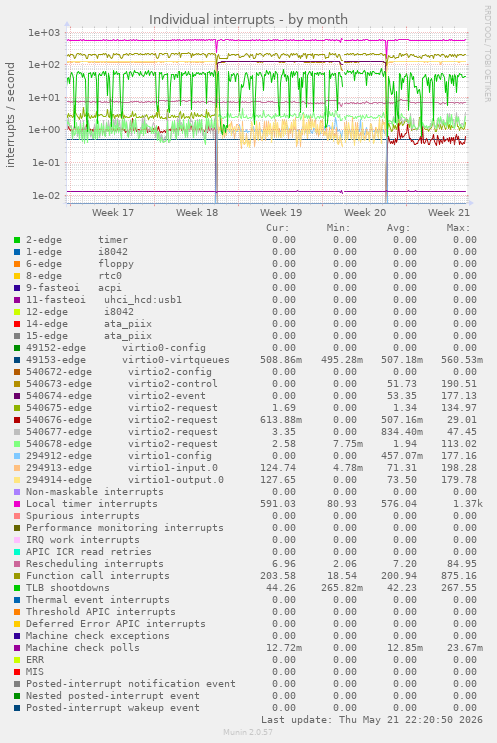
Task: Click the olive swatch for Function call interrupts
Action: (x=17, y=576)
